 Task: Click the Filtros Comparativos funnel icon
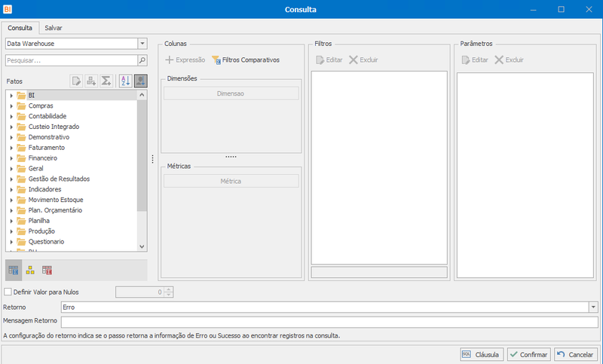216,60
